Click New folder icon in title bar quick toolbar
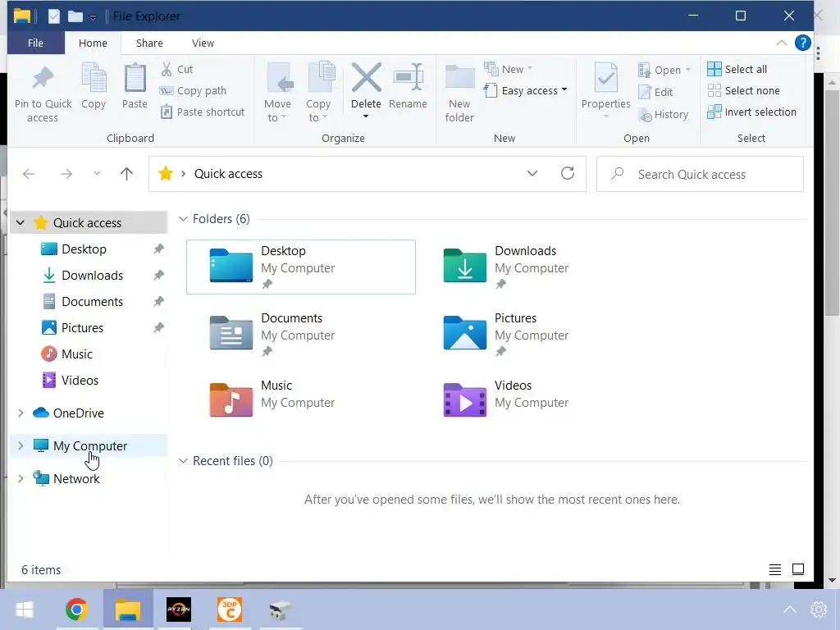Viewport: 840px width, 630px height. pyautogui.click(x=75, y=16)
